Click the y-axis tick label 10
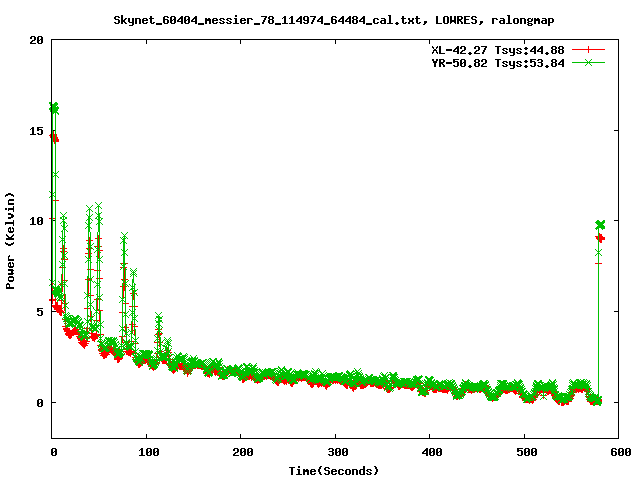640x480 pixels. (36, 221)
